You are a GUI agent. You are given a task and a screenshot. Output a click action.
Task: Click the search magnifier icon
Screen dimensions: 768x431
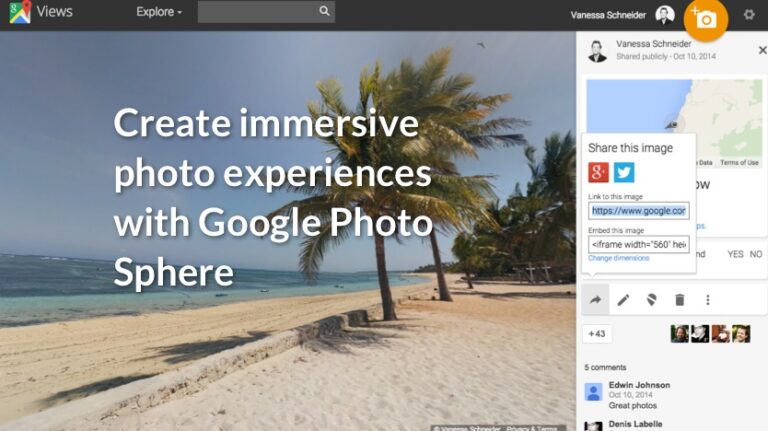[324, 12]
